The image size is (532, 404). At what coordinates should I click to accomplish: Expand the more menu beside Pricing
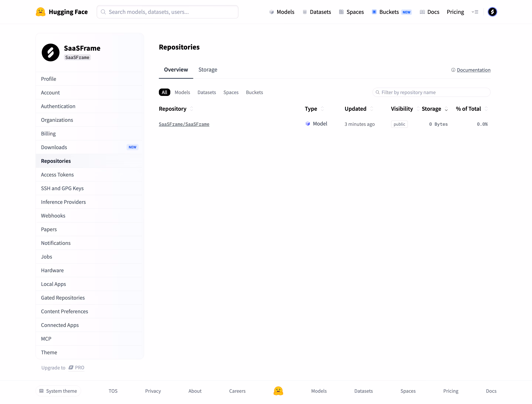tap(475, 12)
